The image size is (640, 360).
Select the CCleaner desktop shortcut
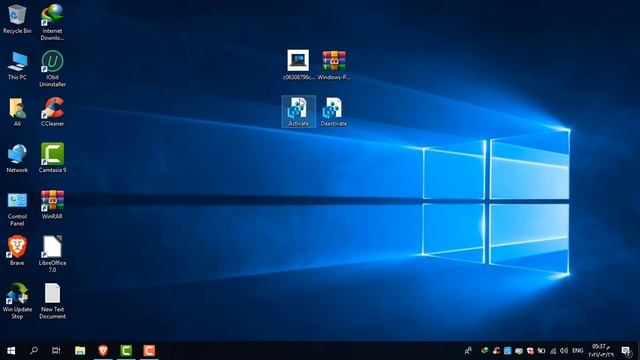pyautogui.click(x=52, y=112)
